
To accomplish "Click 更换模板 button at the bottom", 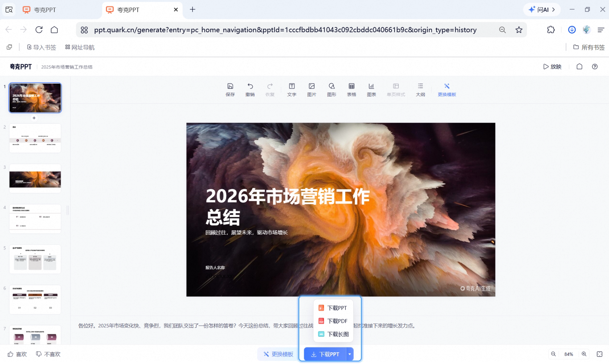I will [279, 354].
